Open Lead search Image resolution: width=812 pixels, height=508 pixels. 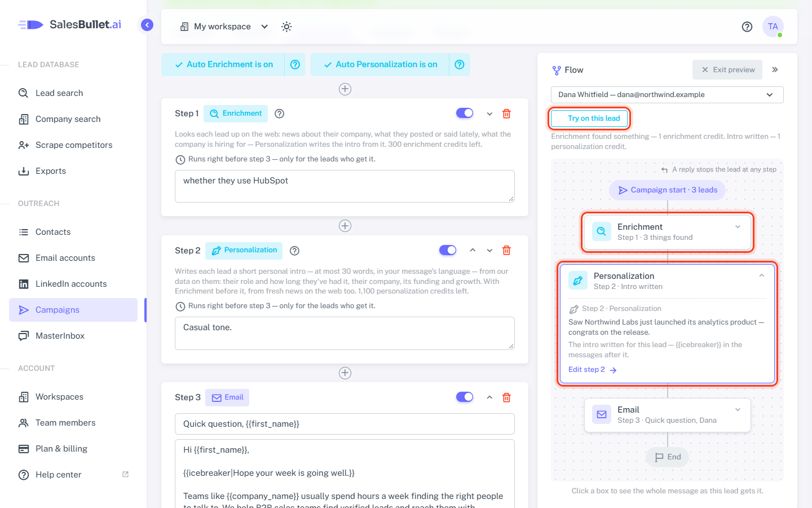73,93
